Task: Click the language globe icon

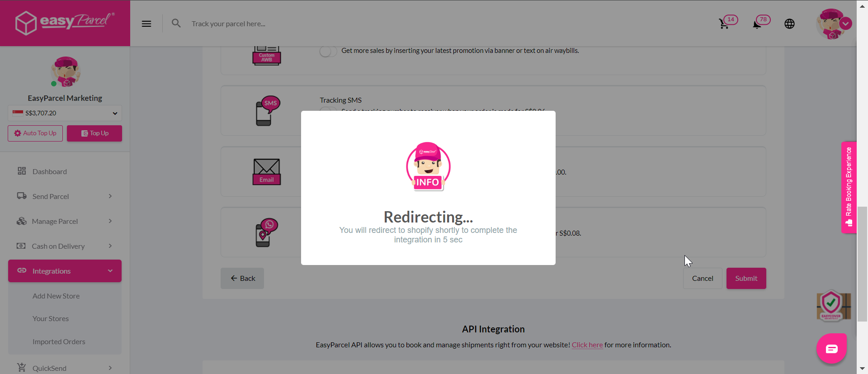Action: (x=789, y=24)
